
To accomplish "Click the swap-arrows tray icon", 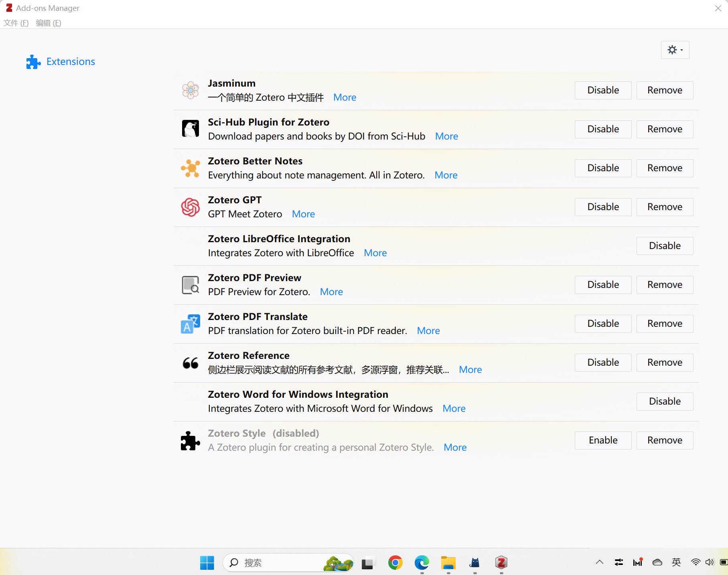I will 619,562.
